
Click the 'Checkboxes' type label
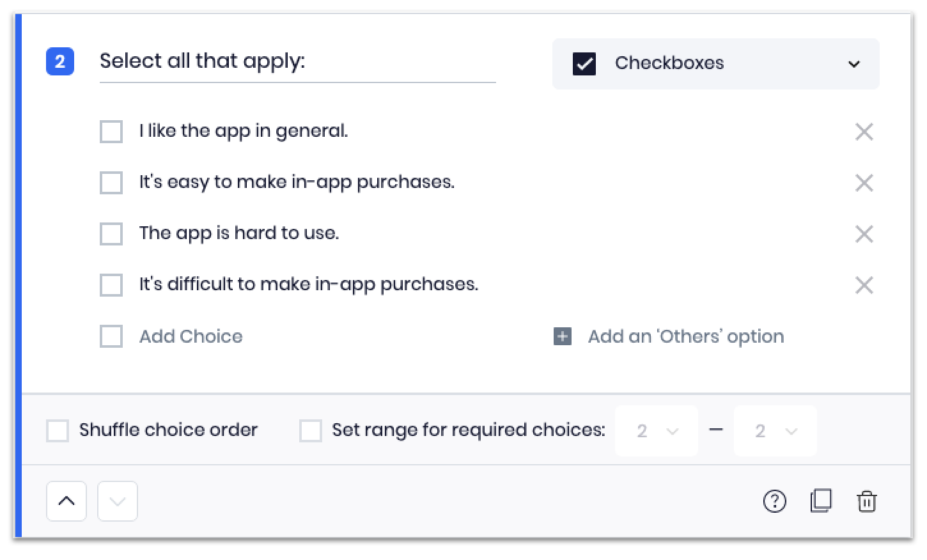tap(669, 63)
